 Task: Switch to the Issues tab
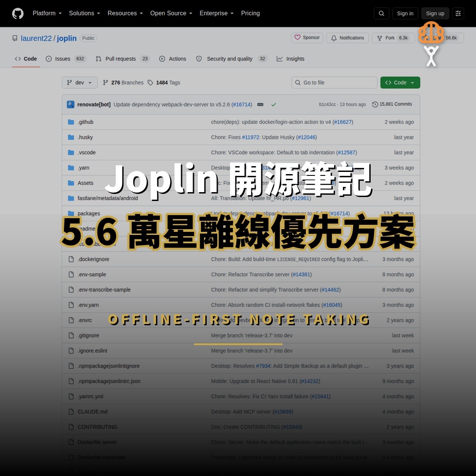(x=66, y=59)
